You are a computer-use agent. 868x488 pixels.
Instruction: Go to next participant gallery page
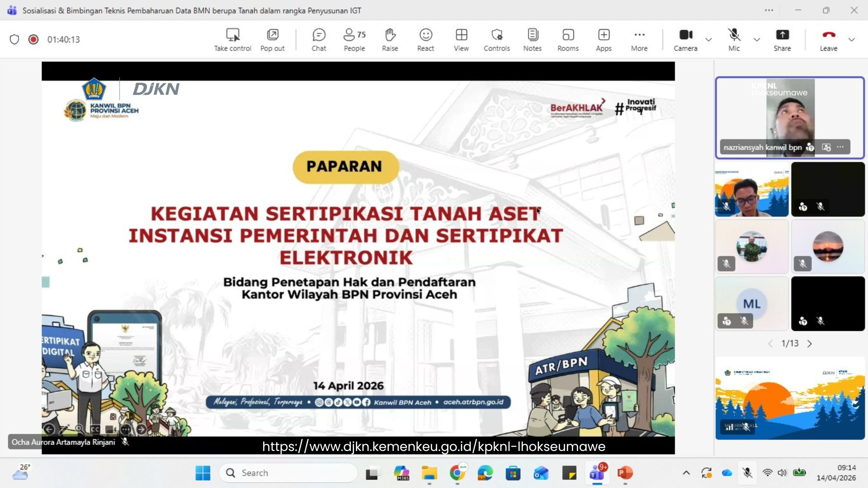(x=810, y=344)
